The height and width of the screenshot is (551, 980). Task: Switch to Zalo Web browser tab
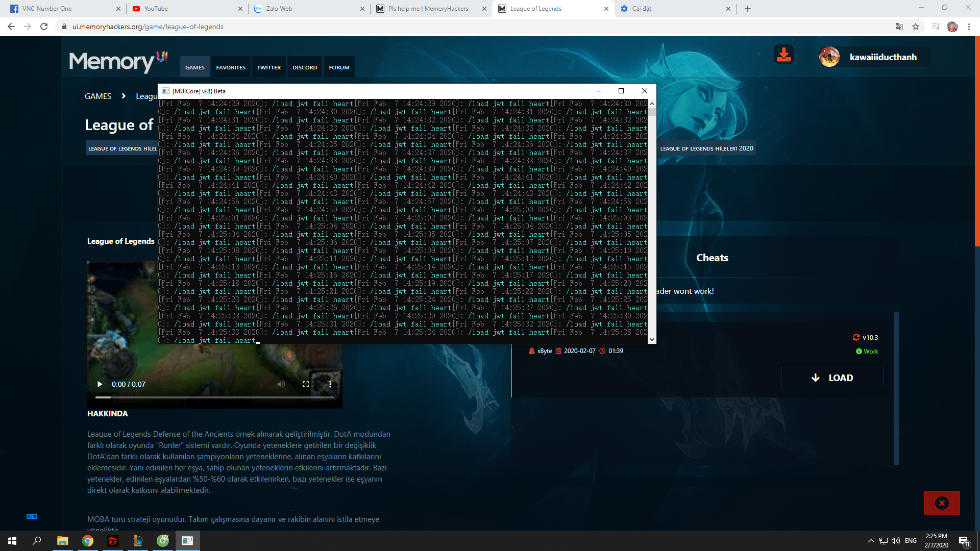(309, 9)
